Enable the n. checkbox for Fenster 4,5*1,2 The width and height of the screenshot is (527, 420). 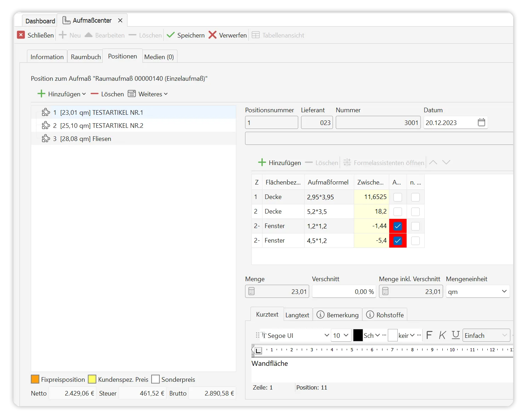[x=415, y=240]
